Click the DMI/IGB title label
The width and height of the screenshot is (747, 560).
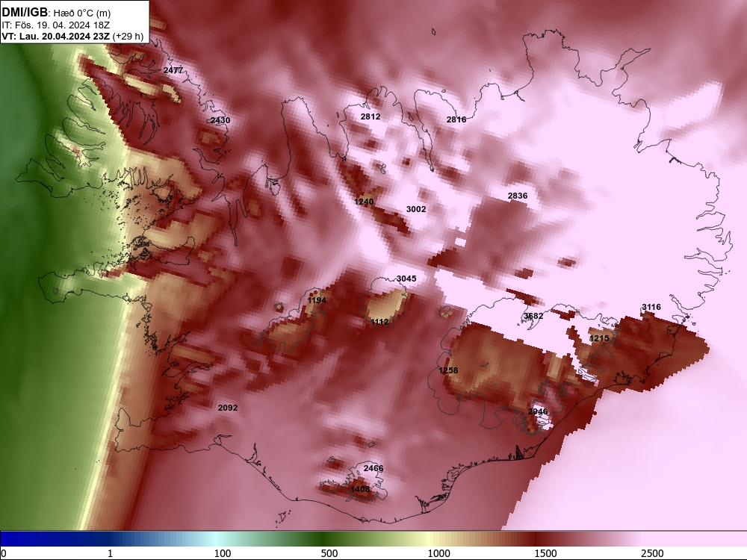tap(25, 12)
